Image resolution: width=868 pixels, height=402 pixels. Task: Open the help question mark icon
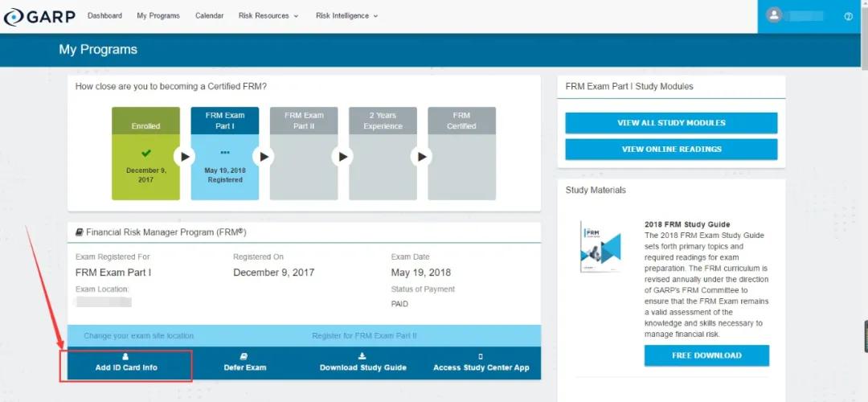point(848,17)
